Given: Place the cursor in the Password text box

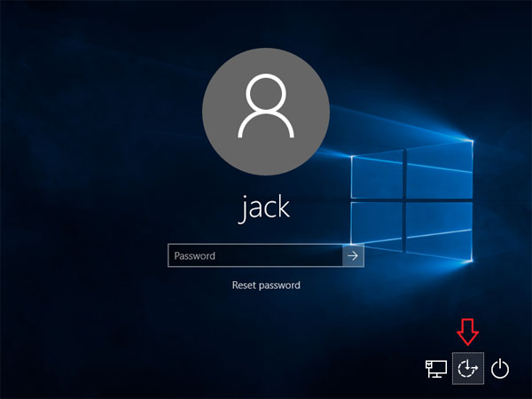Looking at the screenshot, I should (254, 256).
